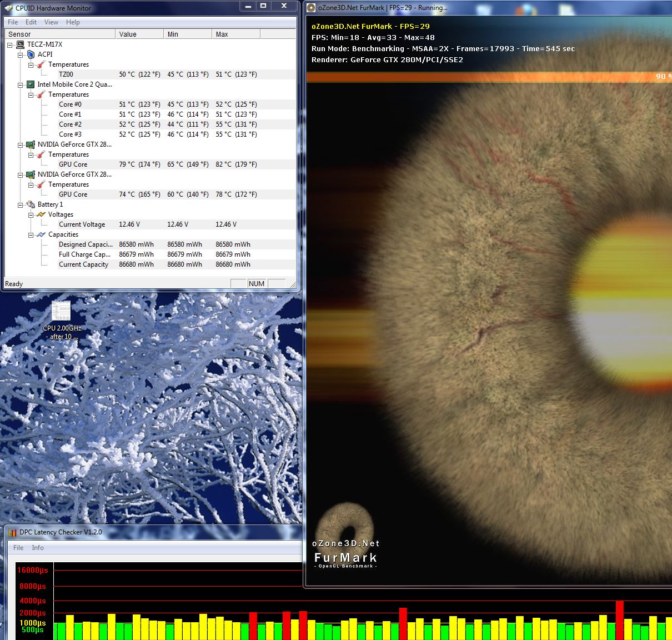Collapse the ACPI tree node
This screenshot has height=640, width=672.
click(21, 54)
